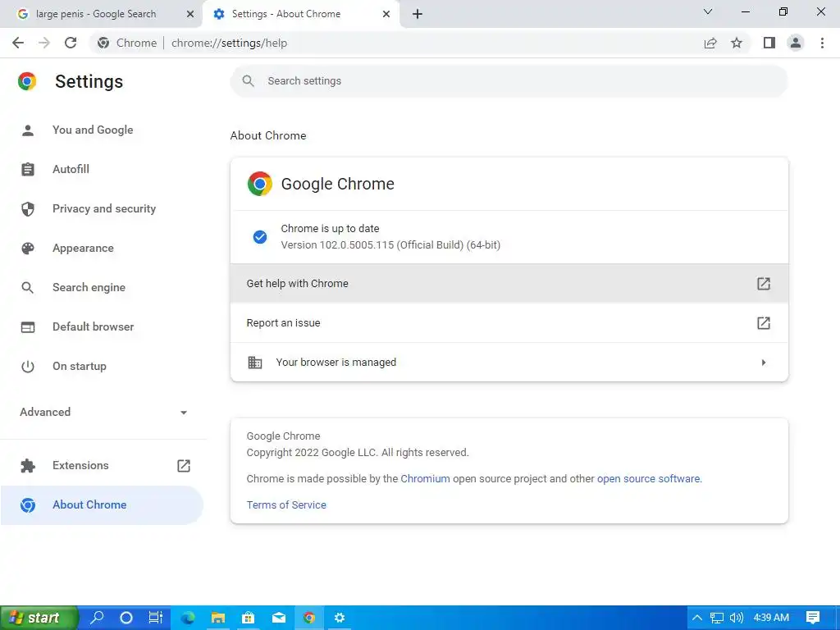Screen dimensions: 840x630
Task: Open the notification center icon
Action: coord(813,618)
